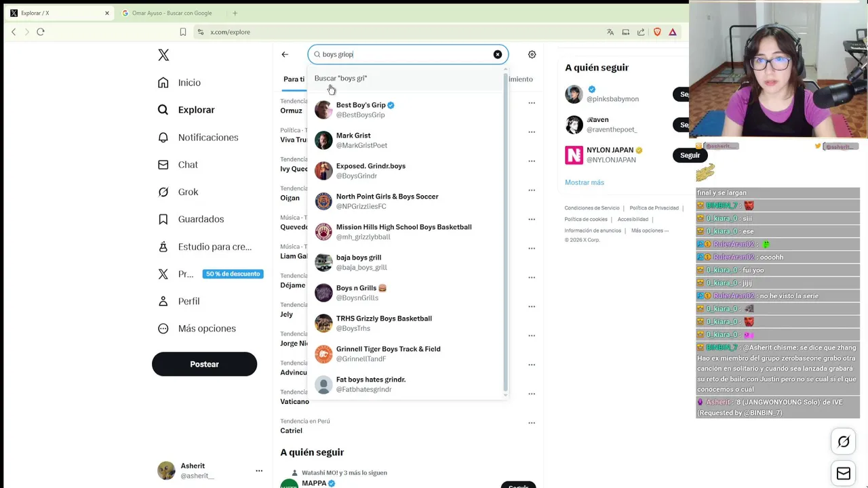Click the back arrow next to search box
The width and height of the screenshot is (868, 488).
point(285,54)
